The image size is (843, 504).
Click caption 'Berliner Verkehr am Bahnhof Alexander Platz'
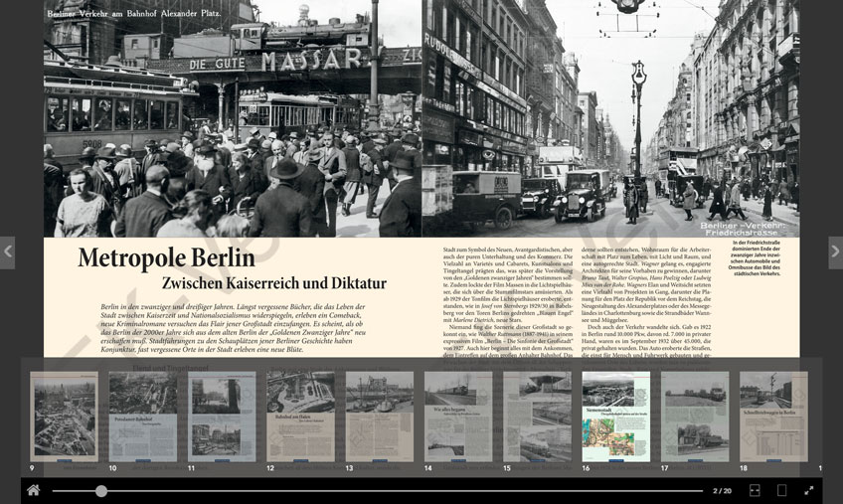pos(134,14)
